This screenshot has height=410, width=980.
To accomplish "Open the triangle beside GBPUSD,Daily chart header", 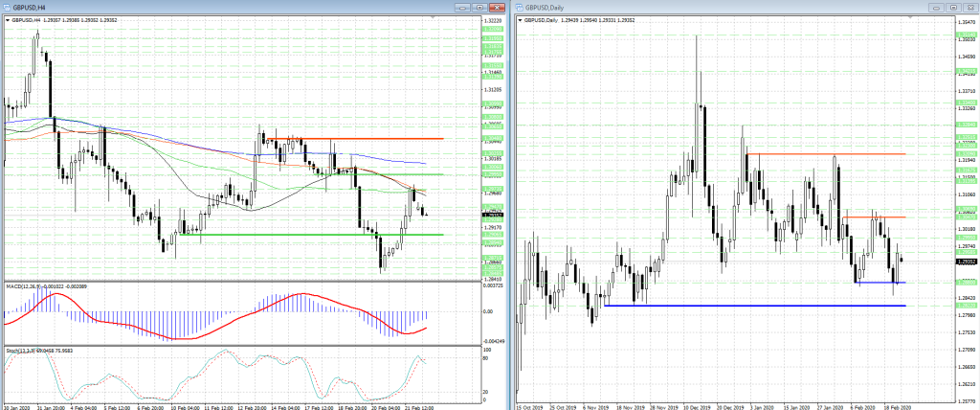I will [521, 19].
